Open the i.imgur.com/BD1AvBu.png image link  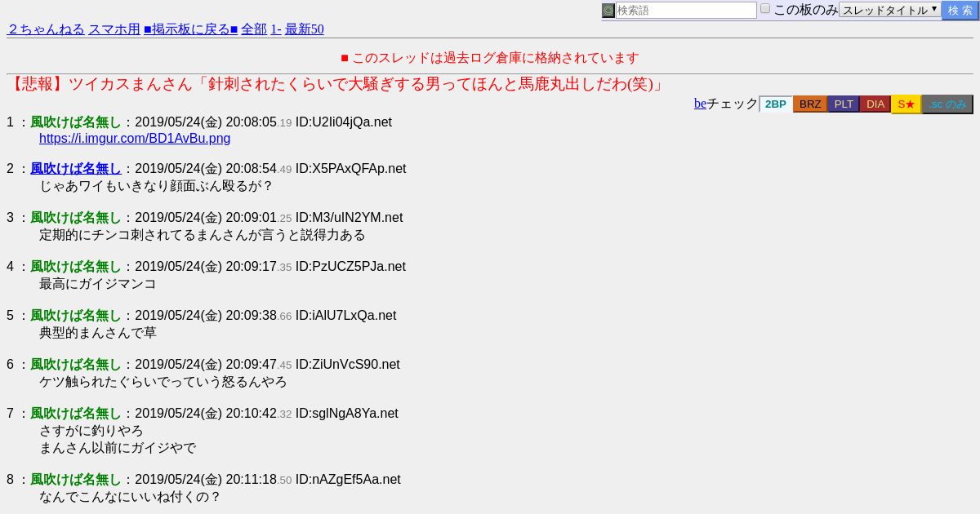(x=135, y=139)
